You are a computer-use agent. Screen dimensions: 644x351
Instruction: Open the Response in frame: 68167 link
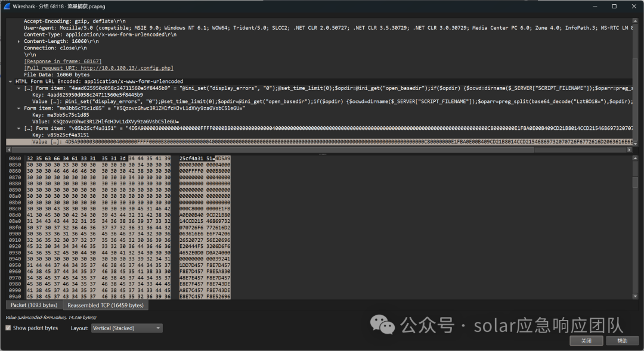tap(63, 61)
